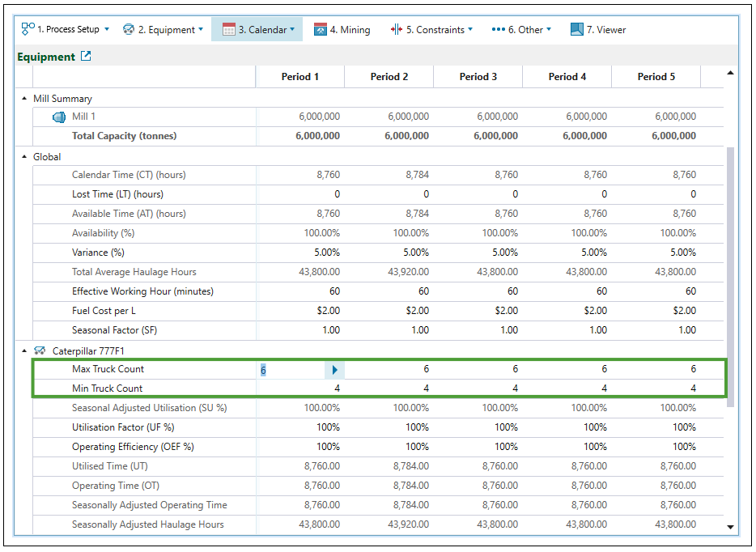Click the Viewer tab icon
The image size is (756, 552).
tap(576, 30)
